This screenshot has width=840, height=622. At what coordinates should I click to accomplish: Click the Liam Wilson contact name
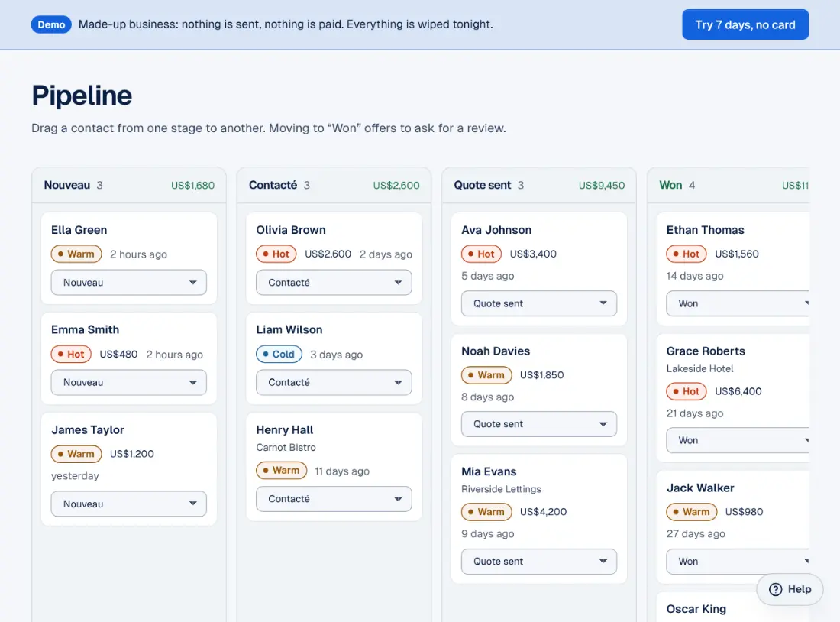click(x=289, y=330)
